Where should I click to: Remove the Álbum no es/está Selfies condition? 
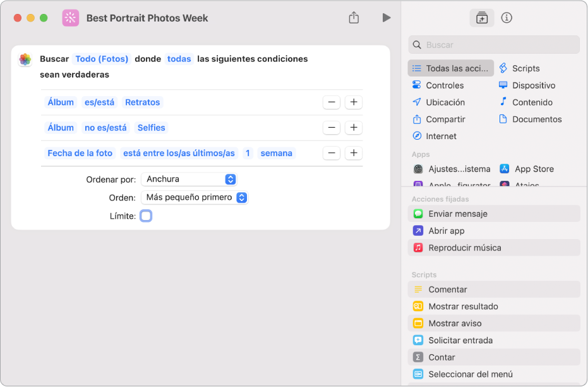[332, 128]
